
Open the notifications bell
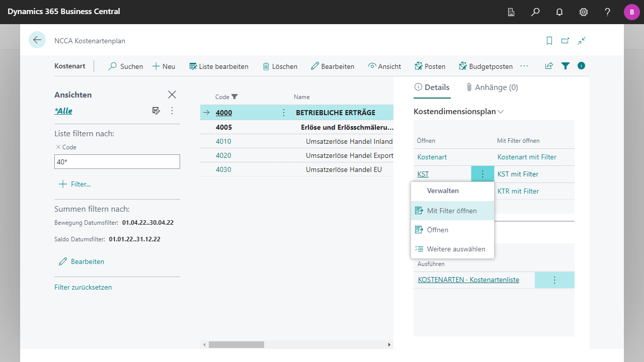pos(559,12)
